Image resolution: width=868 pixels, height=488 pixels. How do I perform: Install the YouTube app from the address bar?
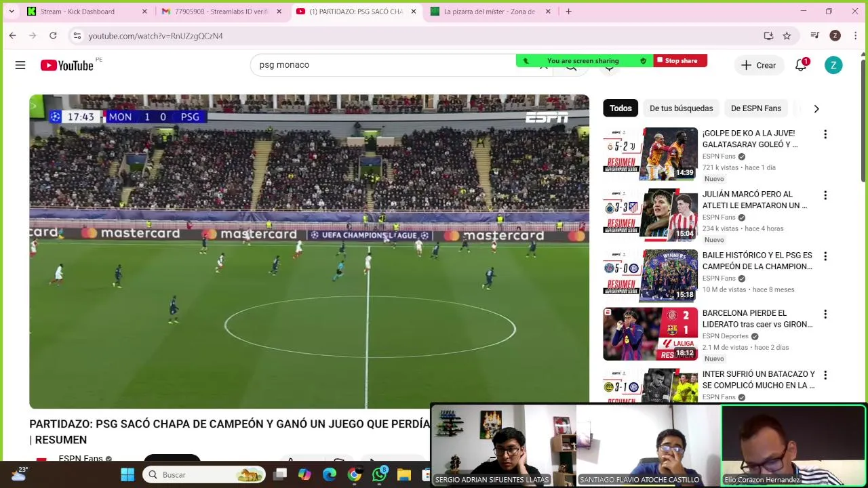point(768,36)
